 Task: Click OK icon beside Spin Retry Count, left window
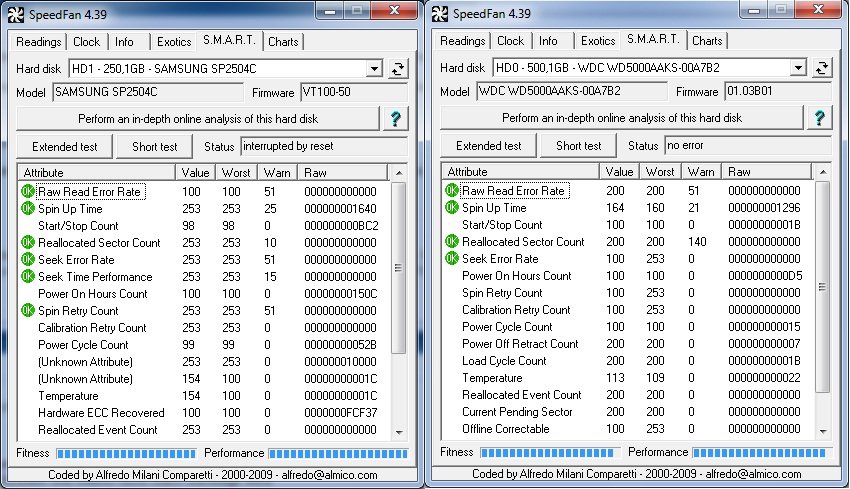28,311
